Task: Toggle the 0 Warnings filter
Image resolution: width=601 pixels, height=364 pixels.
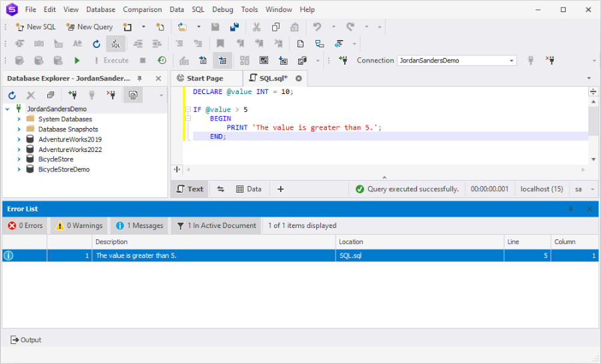Action: tap(79, 225)
